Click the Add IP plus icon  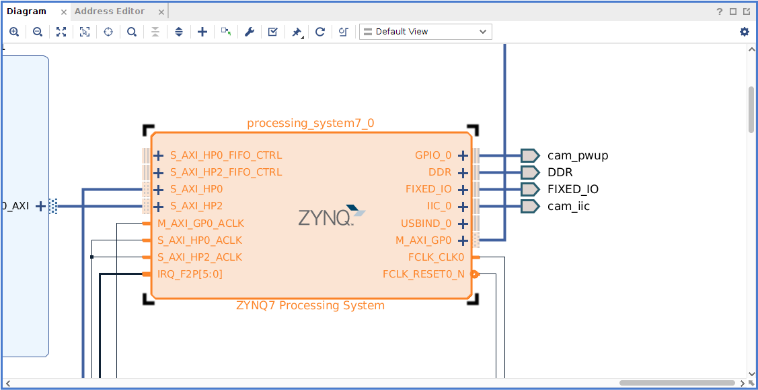point(203,32)
